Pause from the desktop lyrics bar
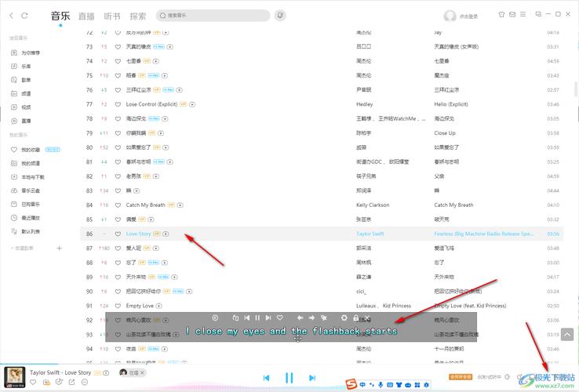 [x=257, y=318]
